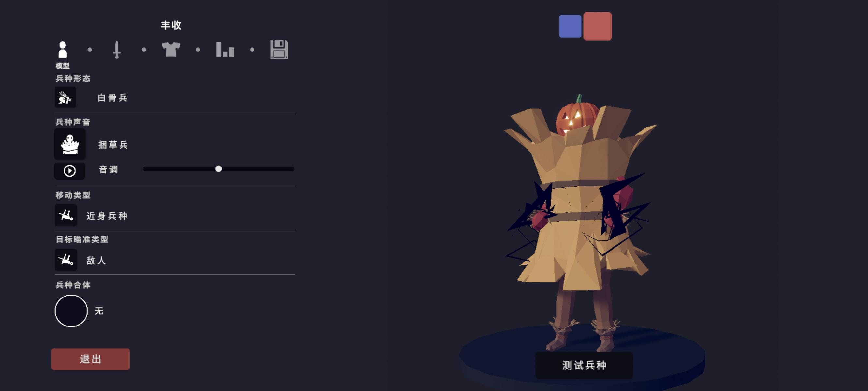Click the floppy disk save icon
Image resolution: width=868 pixels, height=391 pixels.
tap(279, 50)
